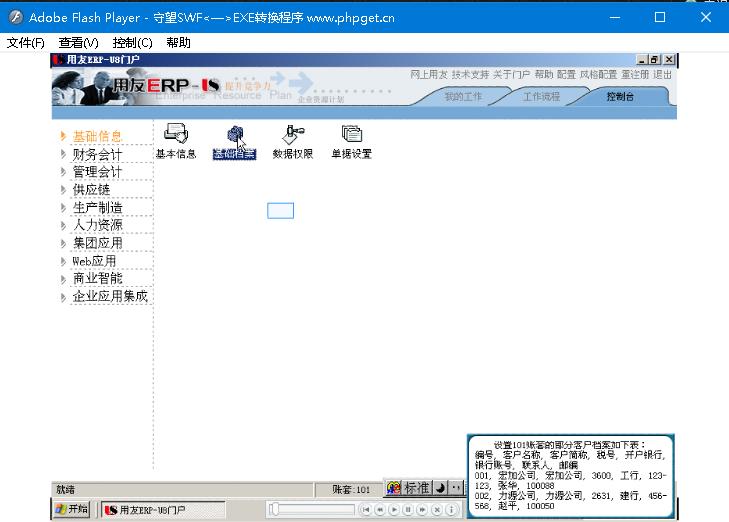Expand the 生产制造 arrow

[x=63, y=207]
